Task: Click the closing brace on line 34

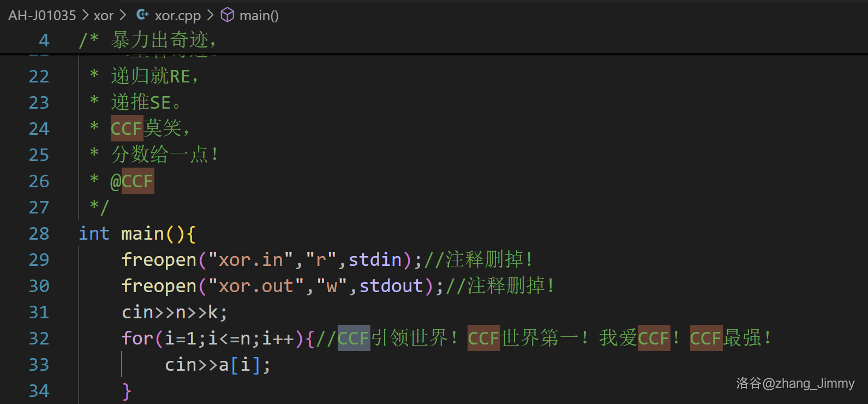Action: pyautogui.click(x=127, y=391)
